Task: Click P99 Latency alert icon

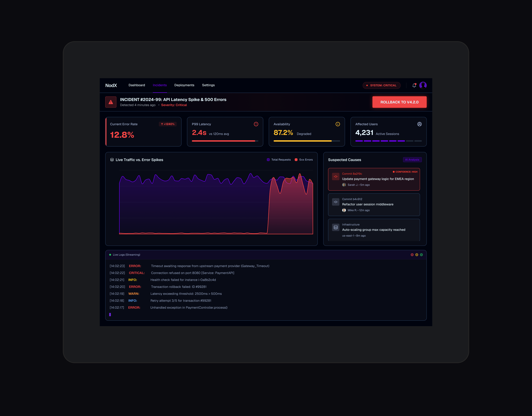Action: [x=256, y=124]
